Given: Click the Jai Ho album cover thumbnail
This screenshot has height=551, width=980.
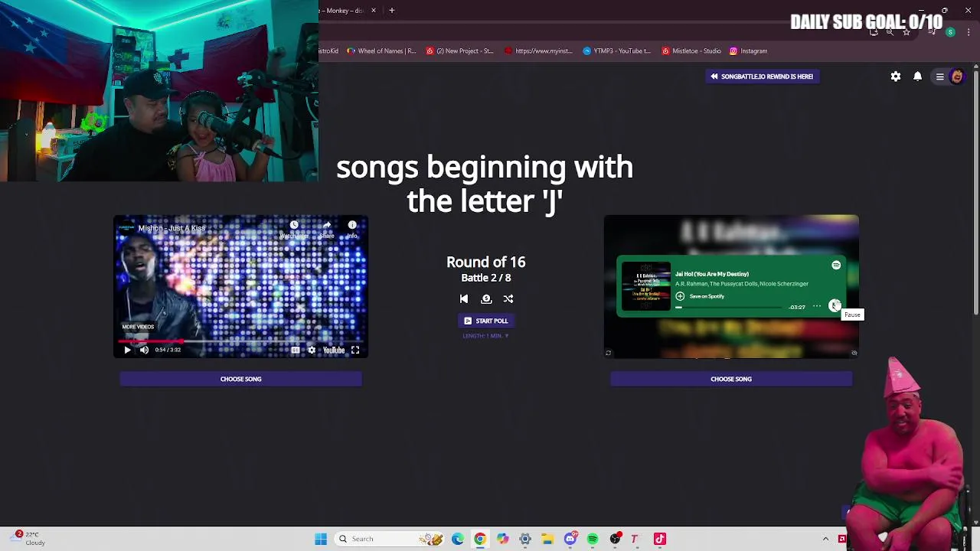Looking at the screenshot, I should [x=645, y=286].
